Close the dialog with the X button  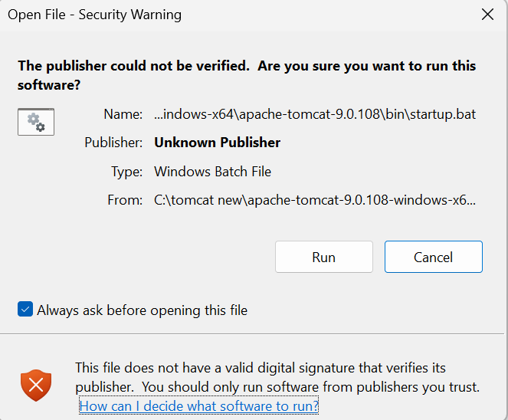pyautogui.click(x=487, y=15)
